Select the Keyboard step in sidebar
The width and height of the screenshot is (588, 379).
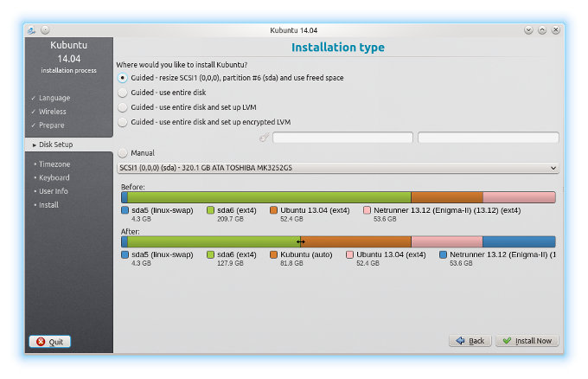[x=54, y=178]
